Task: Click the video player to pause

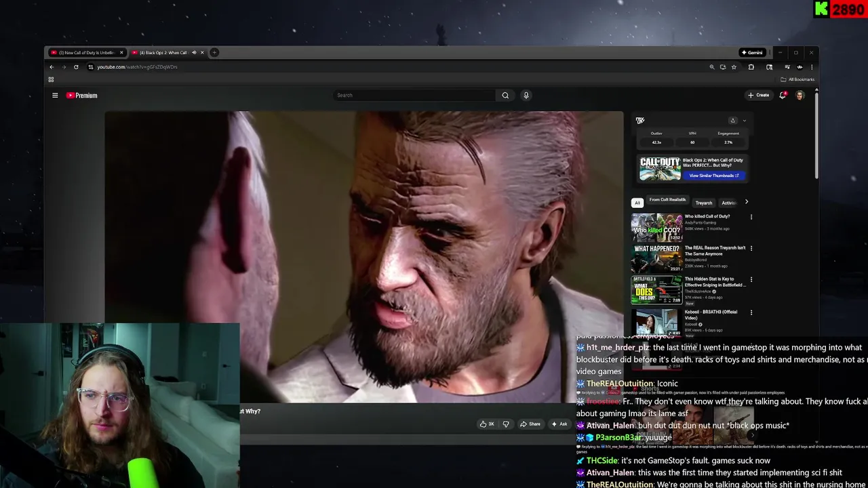Action: (x=363, y=257)
